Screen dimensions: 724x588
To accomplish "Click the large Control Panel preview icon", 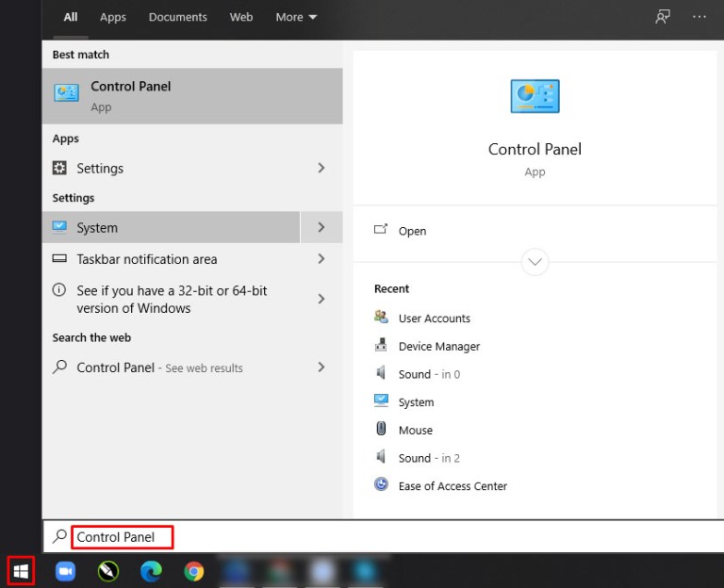I will coord(535,96).
